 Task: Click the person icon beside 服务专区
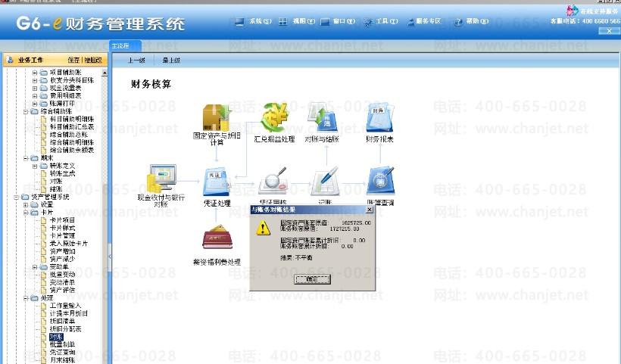tap(410, 22)
